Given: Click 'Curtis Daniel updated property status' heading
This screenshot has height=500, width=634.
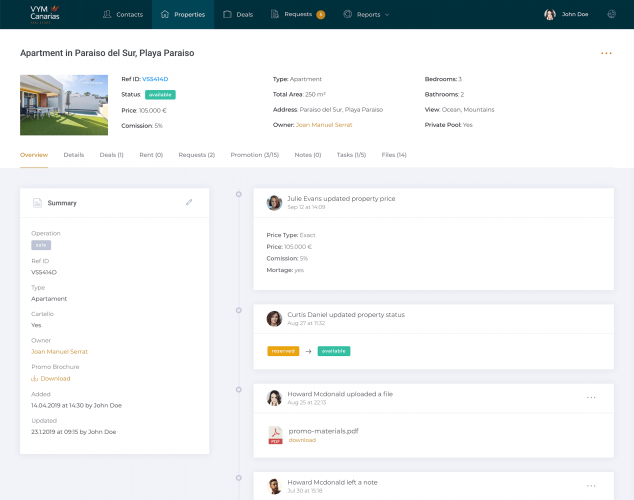Looking at the screenshot, I should [346, 314].
